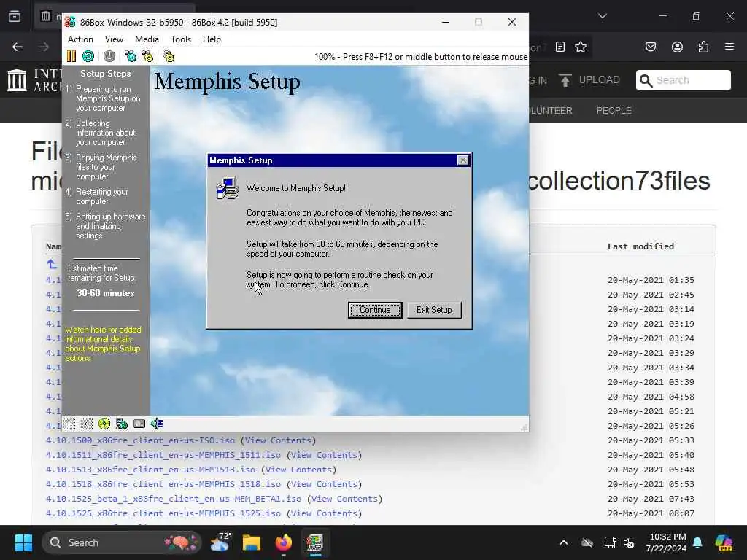Bookmark this page with star icon

pos(580,47)
